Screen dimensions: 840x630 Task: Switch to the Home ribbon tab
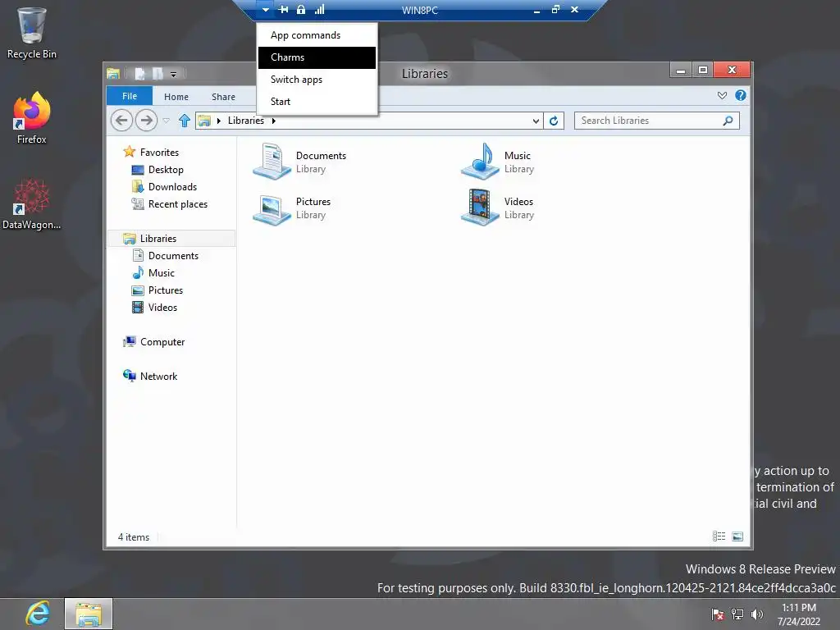click(176, 97)
